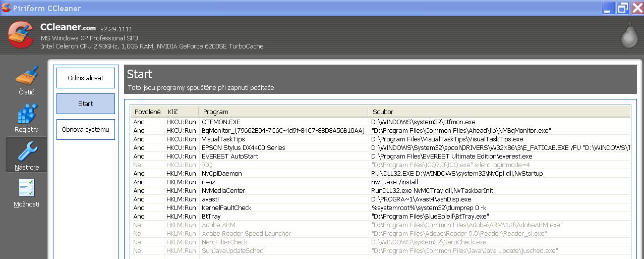Select Adobe Reader Speed Launcher entry

380,233
